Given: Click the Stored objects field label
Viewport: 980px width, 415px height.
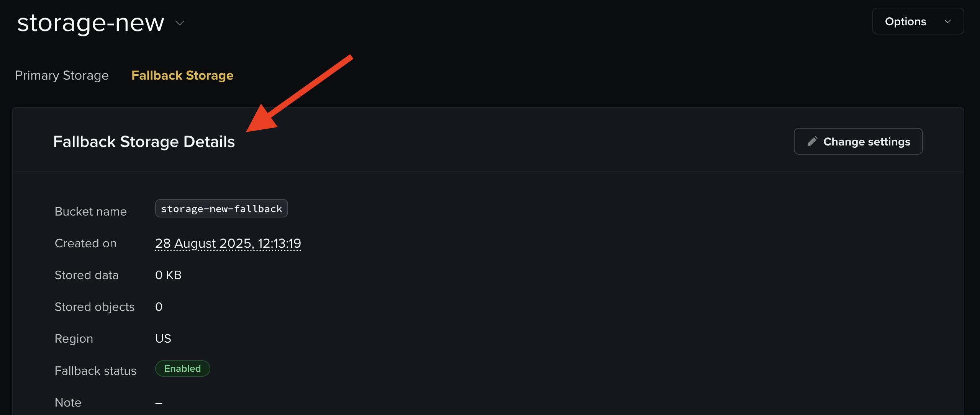Looking at the screenshot, I should 95,307.
